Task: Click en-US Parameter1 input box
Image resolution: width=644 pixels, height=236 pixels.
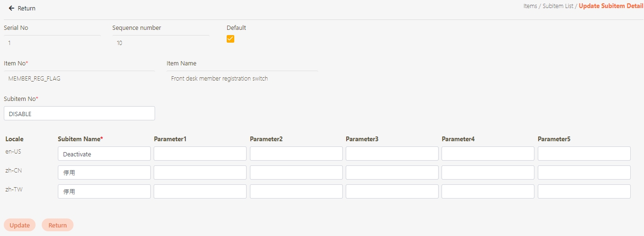Action: 200,154
